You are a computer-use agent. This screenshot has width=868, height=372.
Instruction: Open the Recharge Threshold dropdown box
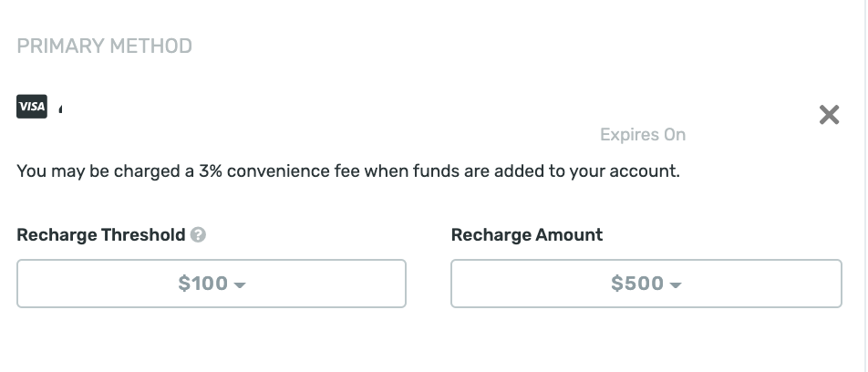[x=212, y=284]
